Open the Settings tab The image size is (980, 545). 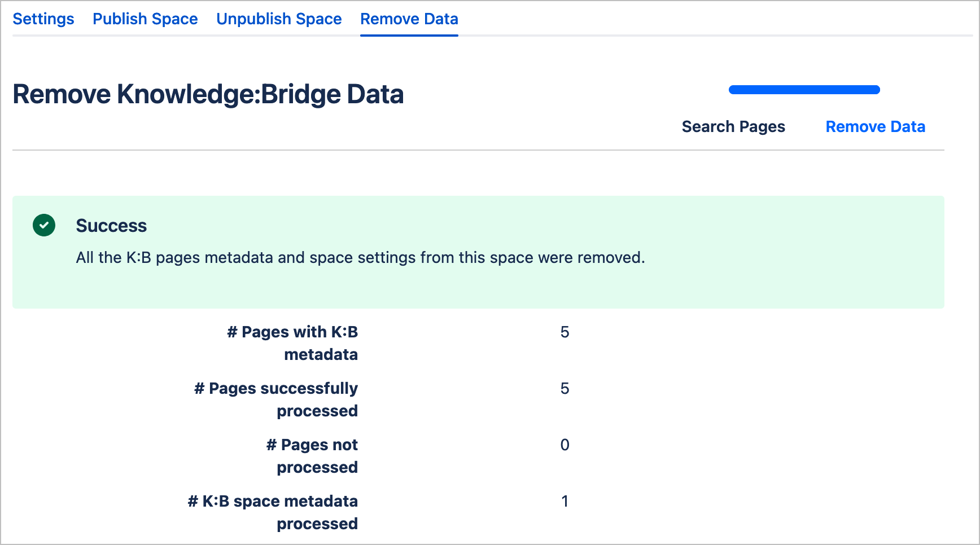click(x=43, y=19)
